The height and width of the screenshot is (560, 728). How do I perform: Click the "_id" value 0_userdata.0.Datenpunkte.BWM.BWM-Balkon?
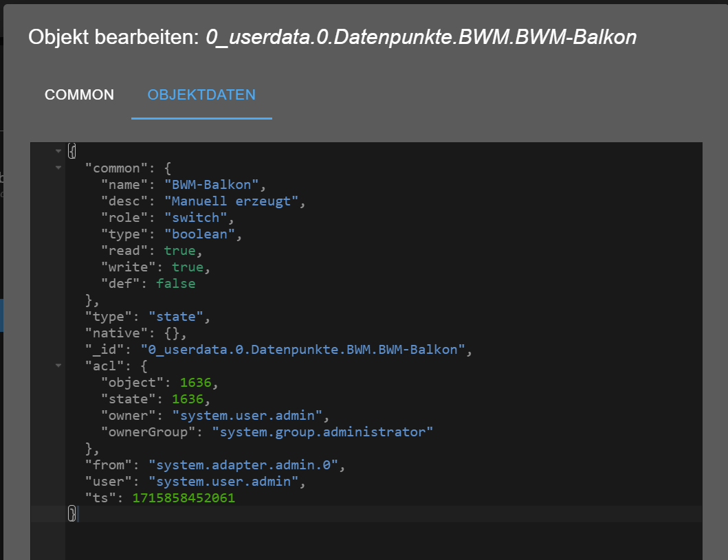click(x=302, y=350)
